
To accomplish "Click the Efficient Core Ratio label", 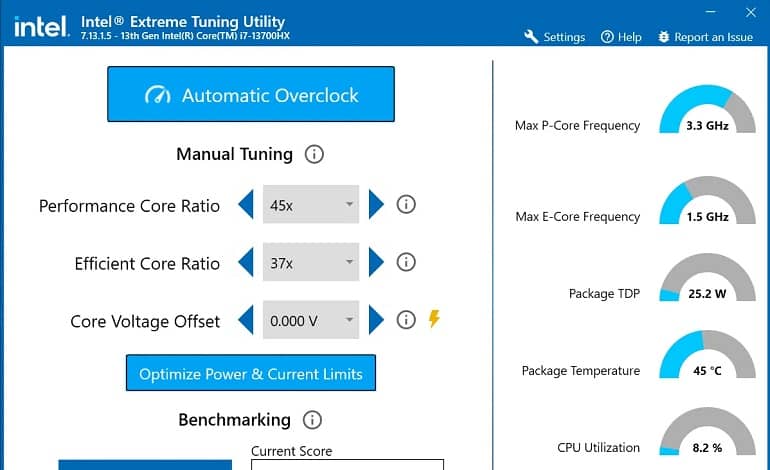I will pos(147,264).
